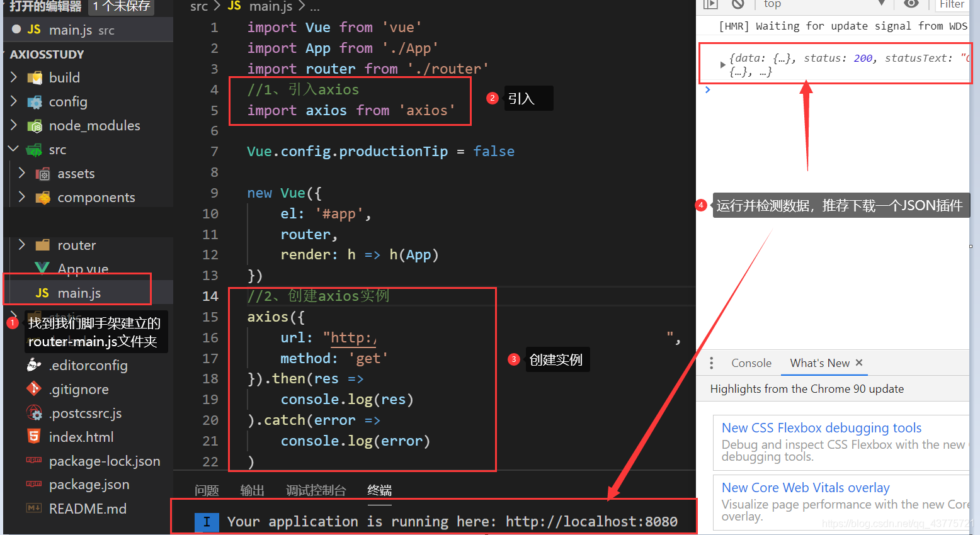Select the What's New drawer tab
980x535 pixels.
(819, 363)
